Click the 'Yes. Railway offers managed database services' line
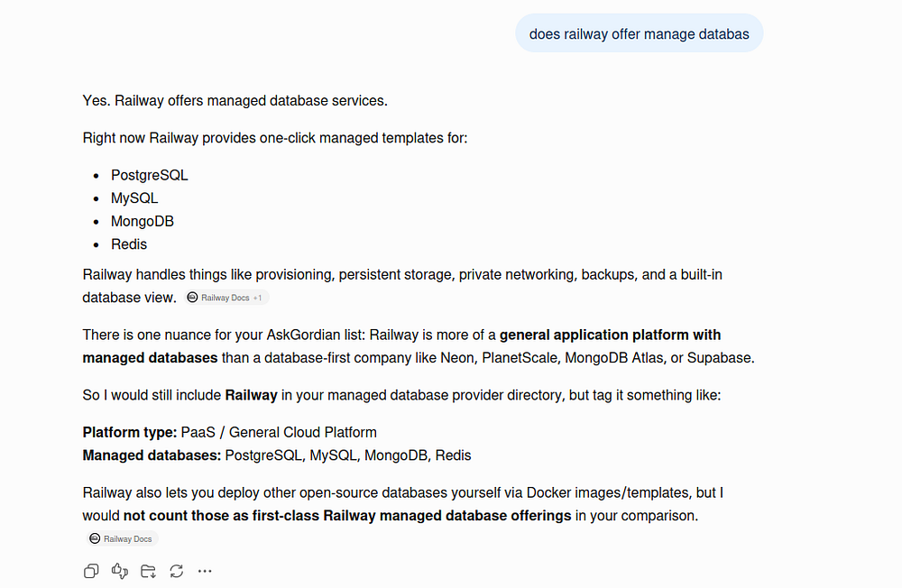This screenshot has height=588, width=902. [x=235, y=100]
